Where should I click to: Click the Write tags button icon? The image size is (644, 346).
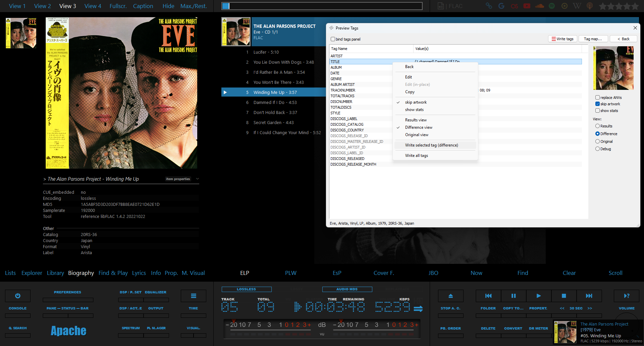(554, 39)
